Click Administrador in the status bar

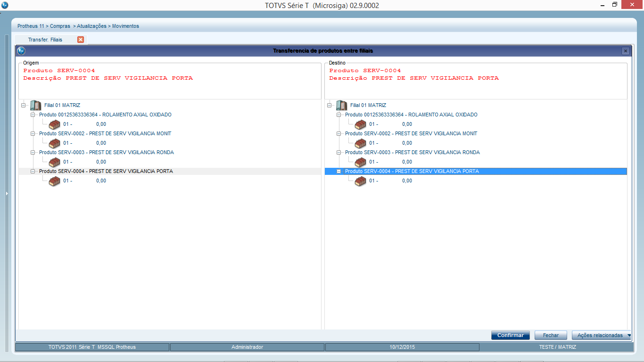tap(247, 347)
